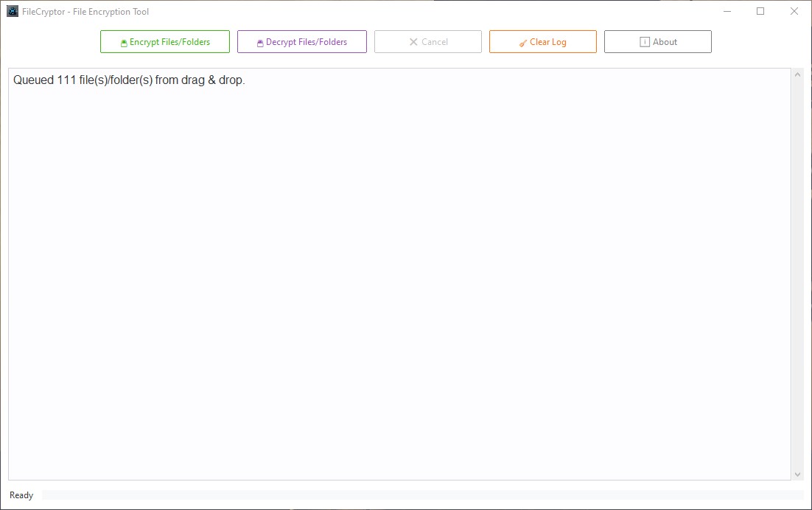Click the scrollbar up arrow

coord(797,73)
